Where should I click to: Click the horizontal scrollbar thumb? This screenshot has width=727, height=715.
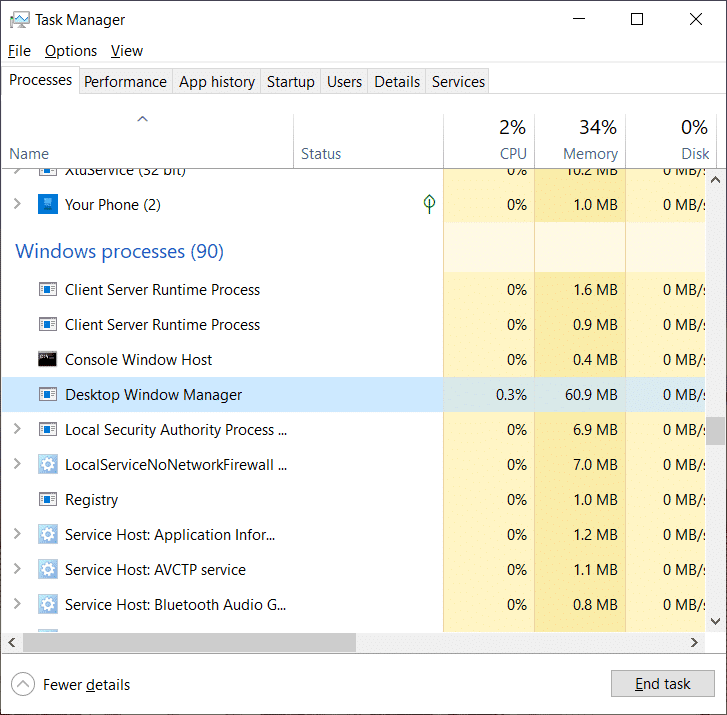(x=190, y=642)
